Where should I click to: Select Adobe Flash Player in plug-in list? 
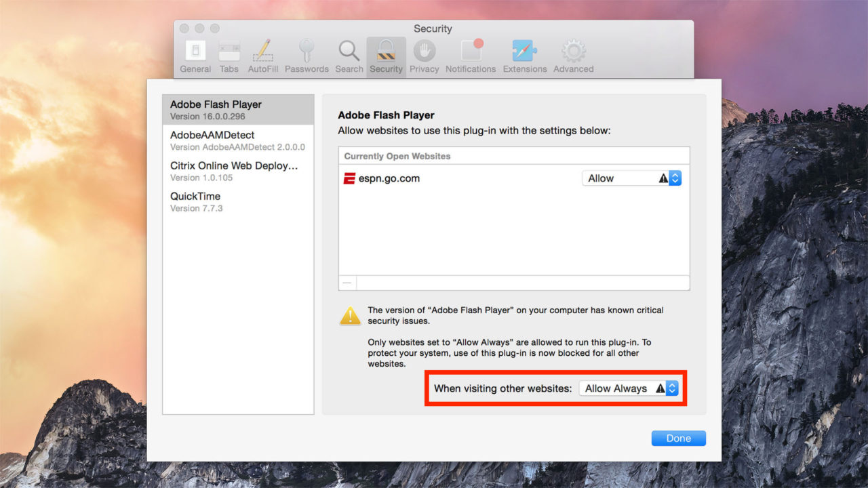(238, 110)
